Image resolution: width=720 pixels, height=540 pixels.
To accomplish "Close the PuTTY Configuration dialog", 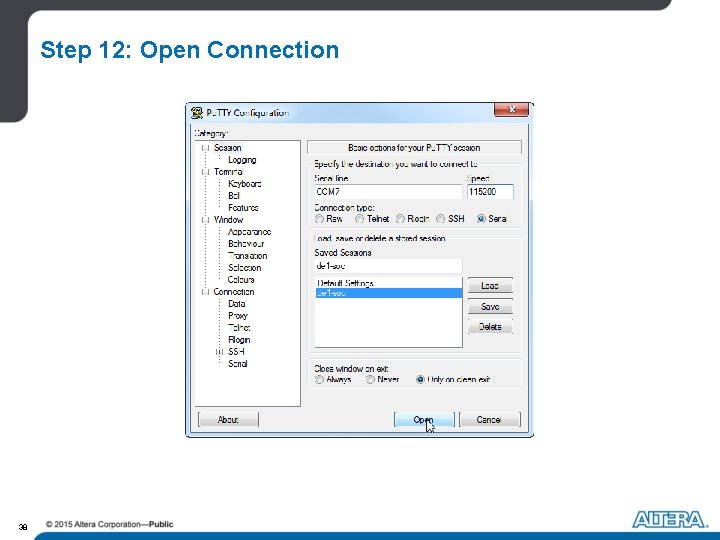I will 512,109.
